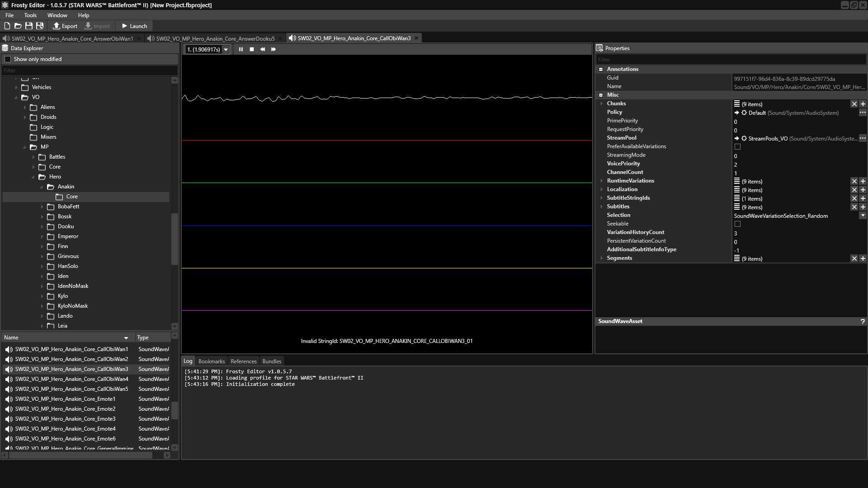Toggle Show only modified checkbox
The height and width of the screenshot is (488, 868).
[x=7, y=59]
